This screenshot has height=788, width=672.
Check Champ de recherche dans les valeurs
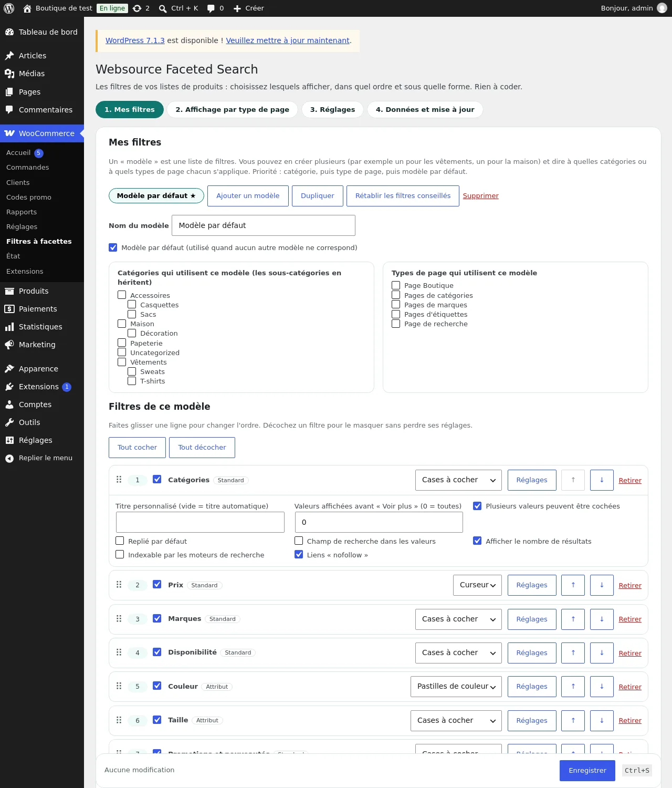click(299, 541)
